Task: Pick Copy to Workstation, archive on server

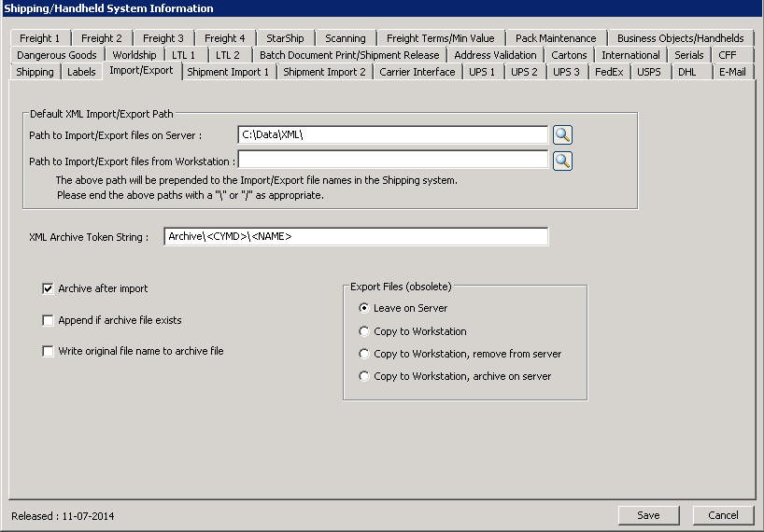Action: click(365, 376)
